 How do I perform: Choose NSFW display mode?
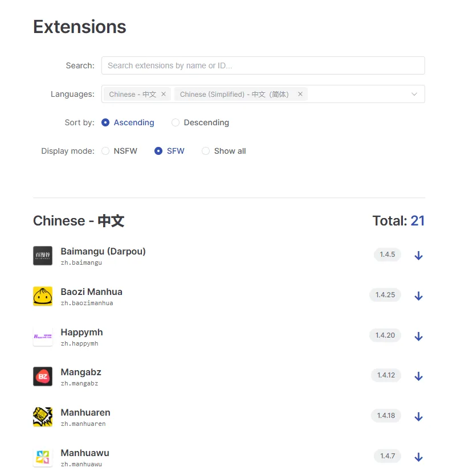[x=105, y=151]
